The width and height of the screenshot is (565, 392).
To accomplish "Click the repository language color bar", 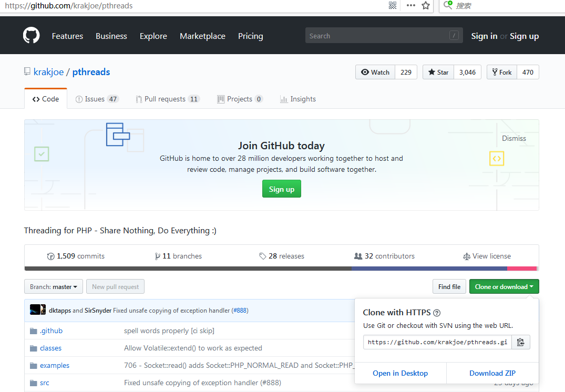I will click(281, 268).
